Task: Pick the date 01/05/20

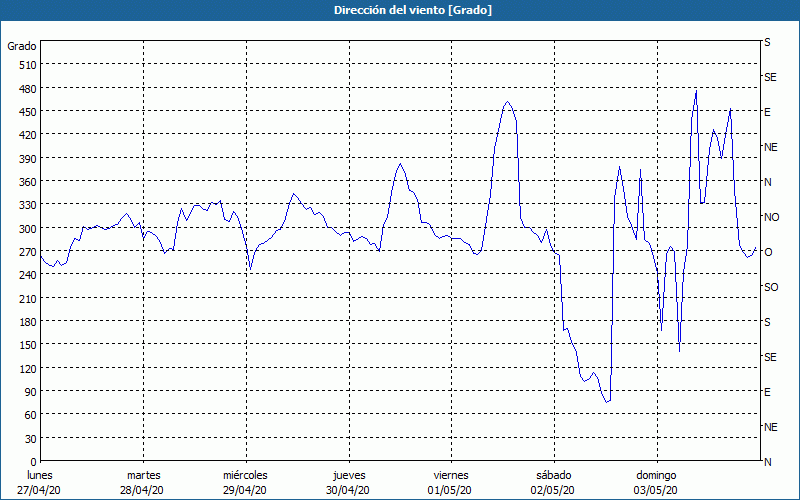Action: tap(450, 490)
